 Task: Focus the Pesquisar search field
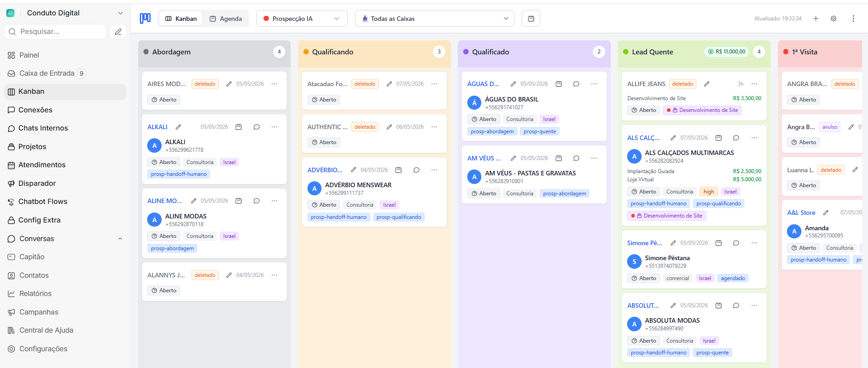click(x=55, y=32)
